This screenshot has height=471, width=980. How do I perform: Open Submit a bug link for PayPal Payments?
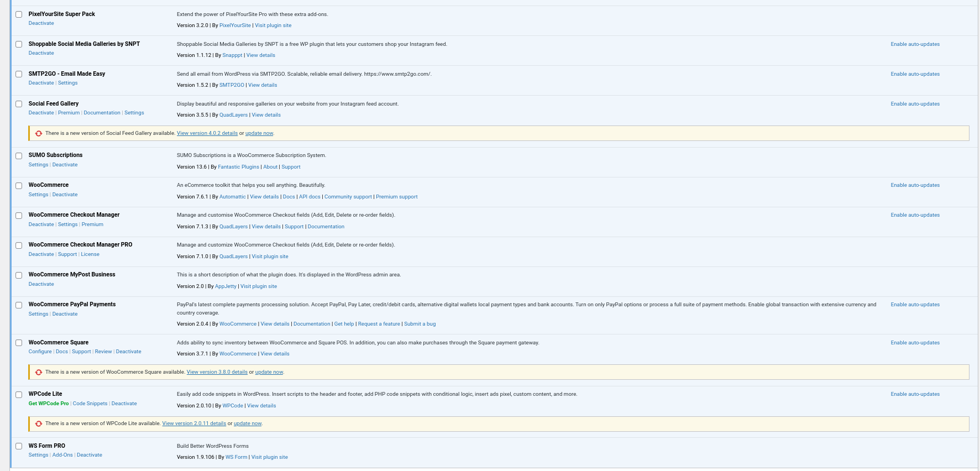[420, 324]
